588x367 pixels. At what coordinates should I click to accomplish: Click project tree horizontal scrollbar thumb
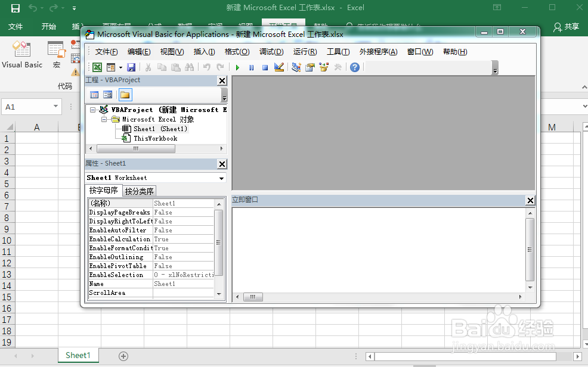pos(136,149)
